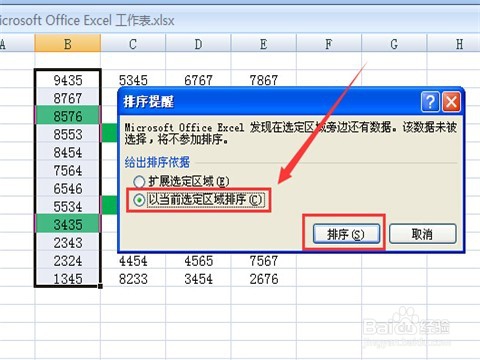Select 扩展选定区域 radio option
The image size is (480, 360).
[x=181, y=182]
